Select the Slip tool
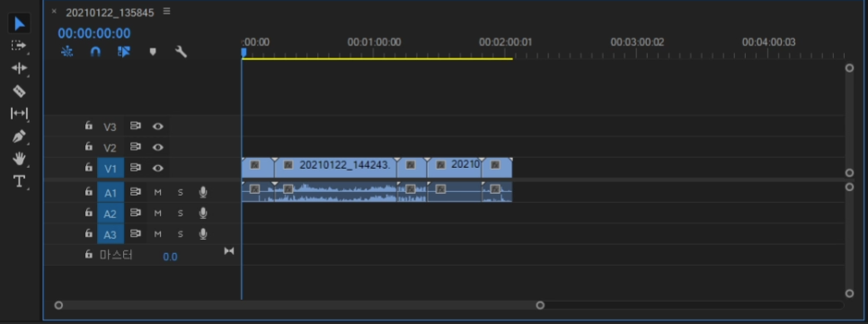The image size is (868, 324). point(19,113)
